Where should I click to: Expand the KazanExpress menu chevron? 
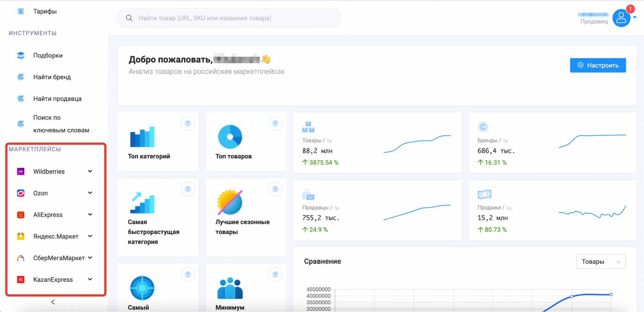90,279
